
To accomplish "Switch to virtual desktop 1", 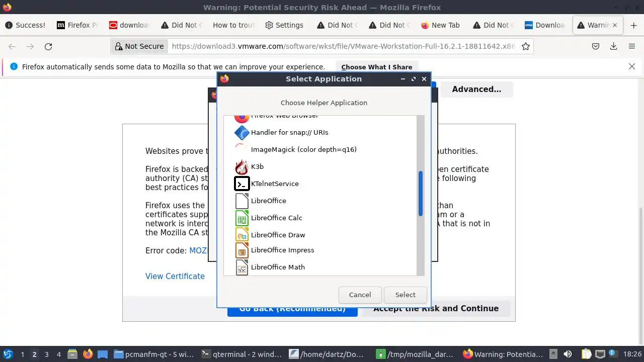I will tap(22, 354).
